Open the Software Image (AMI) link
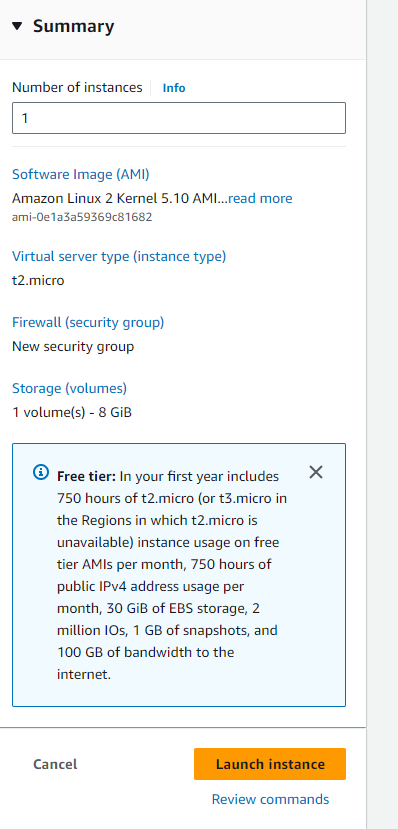 coord(80,174)
